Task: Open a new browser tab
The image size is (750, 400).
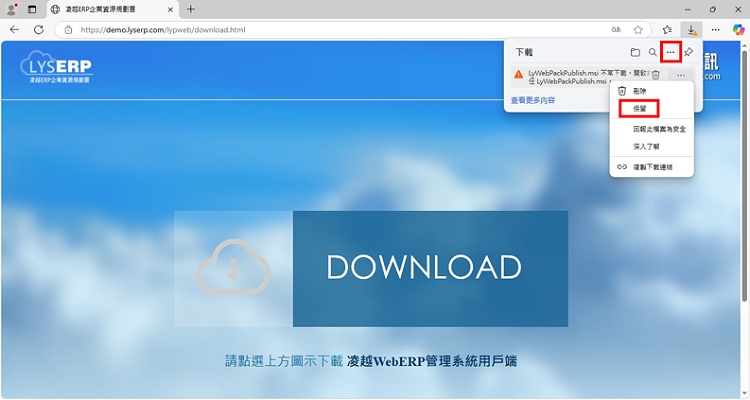Action: (x=191, y=9)
